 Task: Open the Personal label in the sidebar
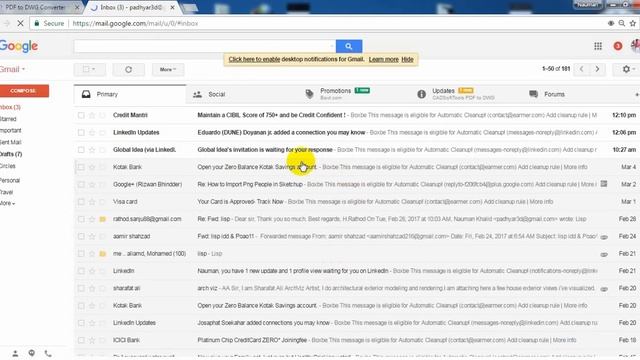(10, 180)
